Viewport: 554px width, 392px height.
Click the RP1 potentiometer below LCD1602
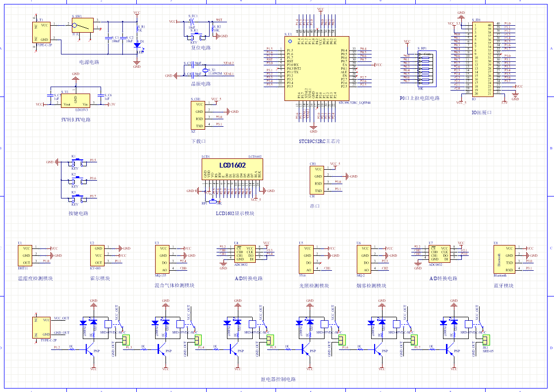213,201
